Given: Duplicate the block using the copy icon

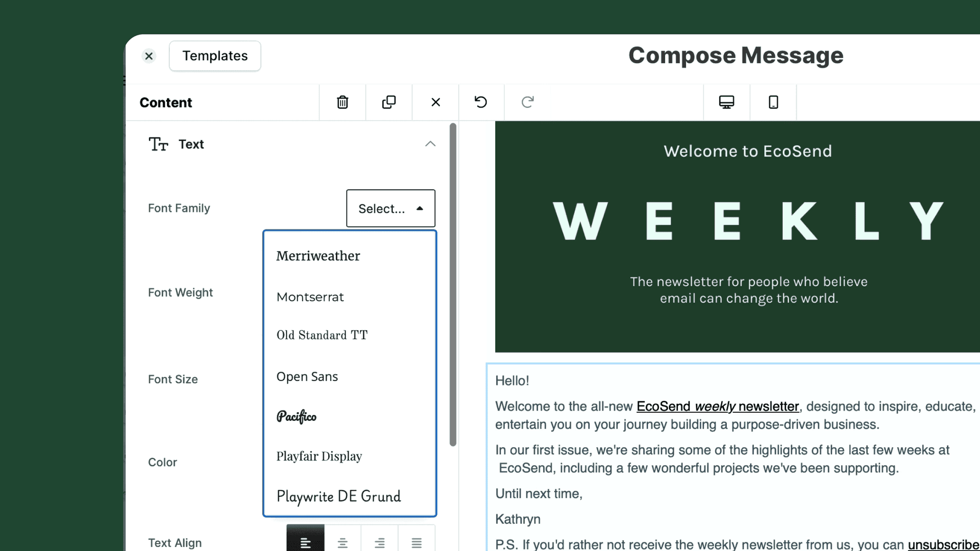Looking at the screenshot, I should click(389, 102).
